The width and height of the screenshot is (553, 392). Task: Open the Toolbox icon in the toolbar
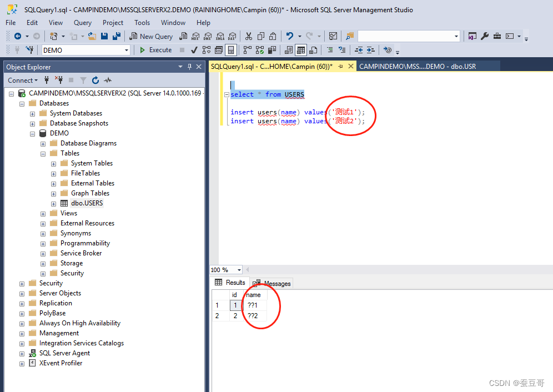pyautogui.click(x=497, y=36)
